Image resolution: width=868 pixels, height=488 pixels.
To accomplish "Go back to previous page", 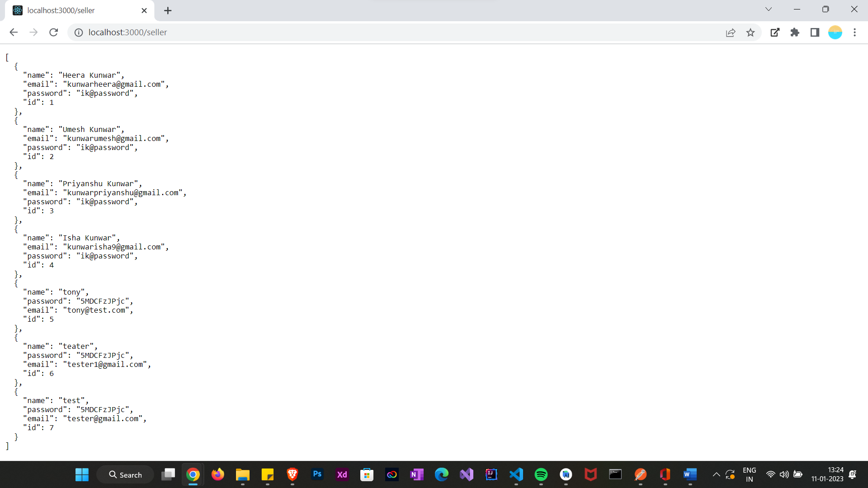I will [x=14, y=32].
